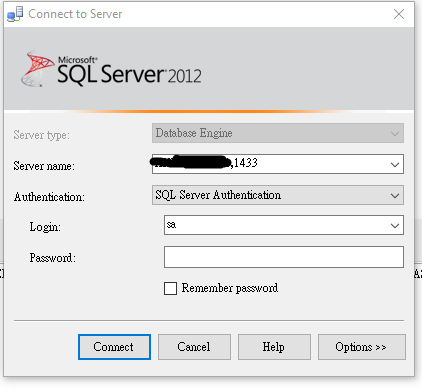The height and width of the screenshot is (388, 422).
Task: Click the Login: label
Action: tap(45, 227)
